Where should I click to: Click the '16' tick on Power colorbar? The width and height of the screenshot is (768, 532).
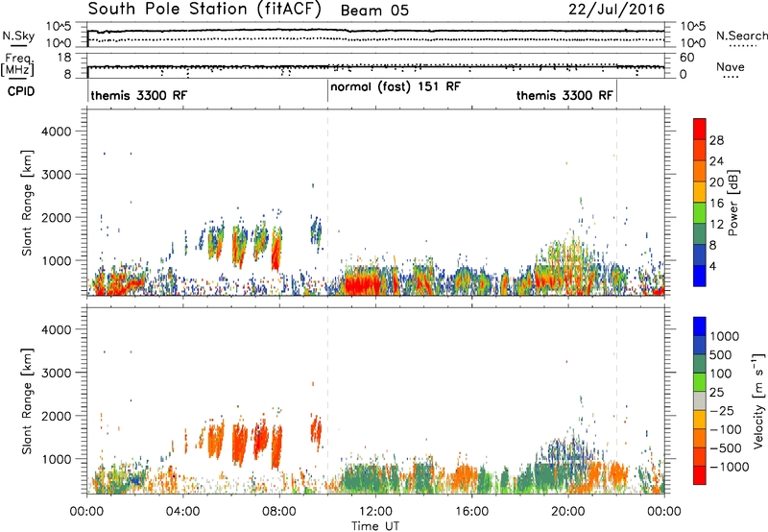(x=716, y=204)
